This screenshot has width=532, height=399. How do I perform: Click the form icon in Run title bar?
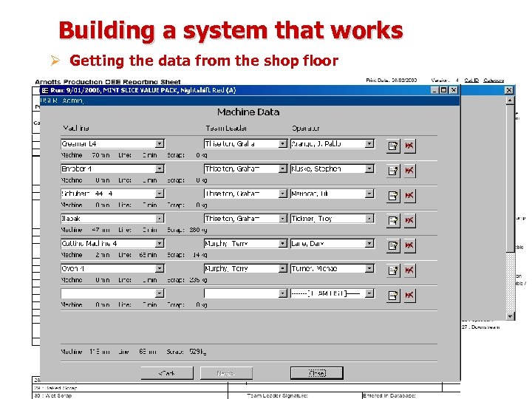click(x=45, y=90)
